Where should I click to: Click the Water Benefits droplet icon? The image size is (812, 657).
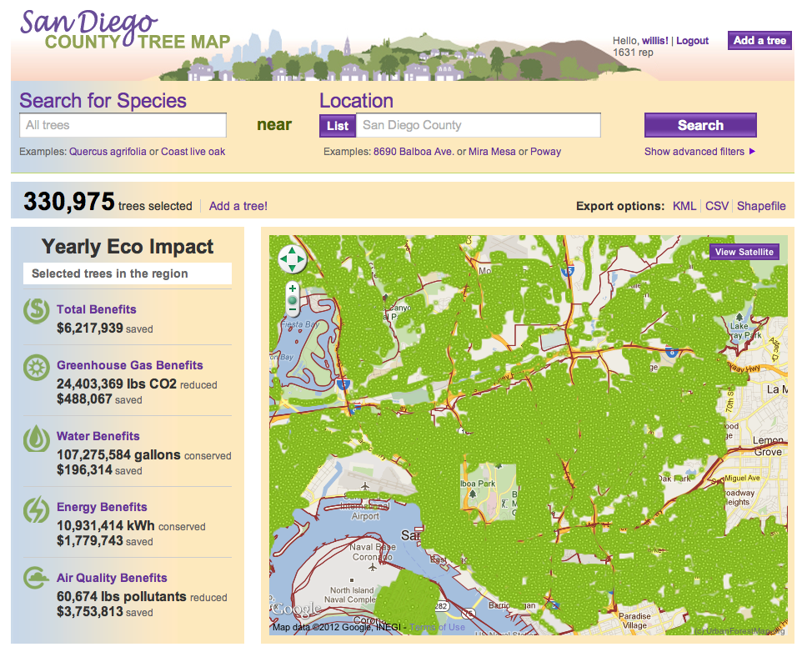click(36, 439)
